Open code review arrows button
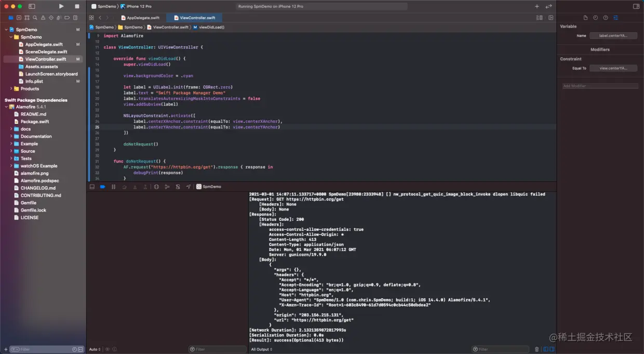Viewport: 644px width, 354px height. (548, 6)
